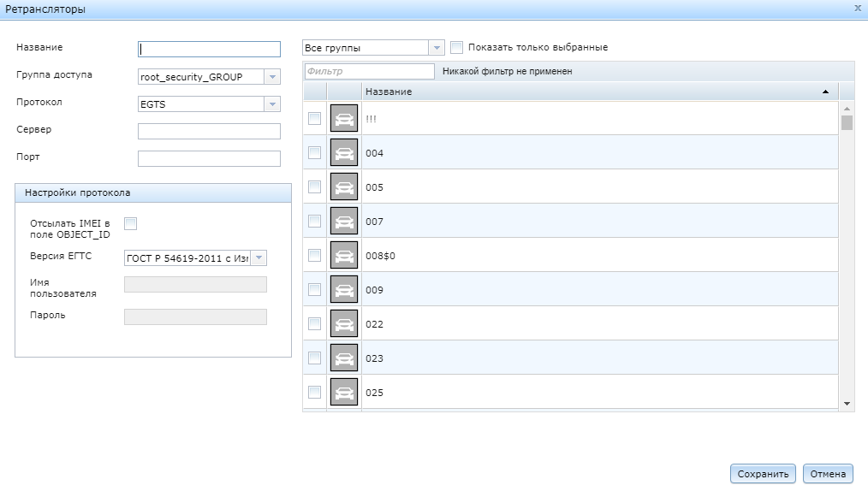Viewport: 868px width, 497px height.
Task: Check the "Показать только выбранные" option
Action: pos(457,48)
